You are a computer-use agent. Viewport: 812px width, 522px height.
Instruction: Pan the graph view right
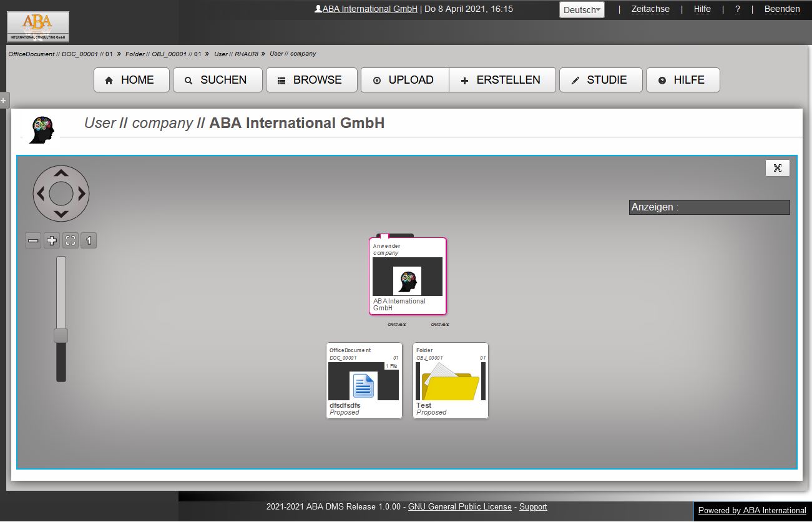(82, 194)
